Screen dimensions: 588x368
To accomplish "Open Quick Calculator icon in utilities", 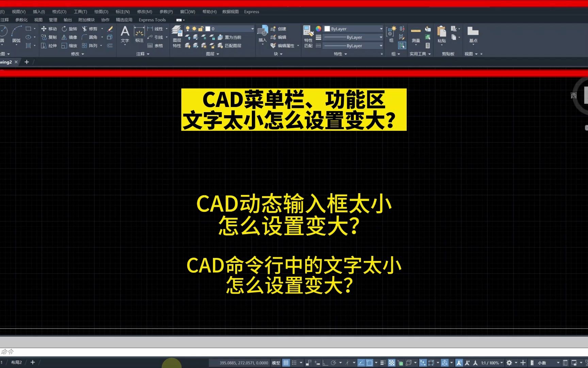I will [x=428, y=46].
